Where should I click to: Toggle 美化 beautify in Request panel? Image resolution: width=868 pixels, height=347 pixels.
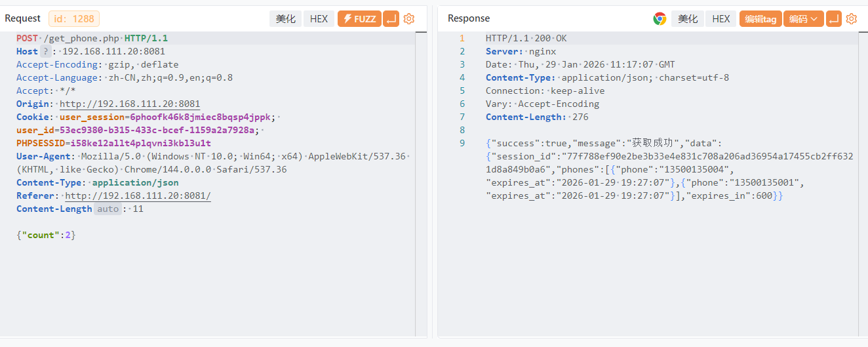tap(285, 19)
